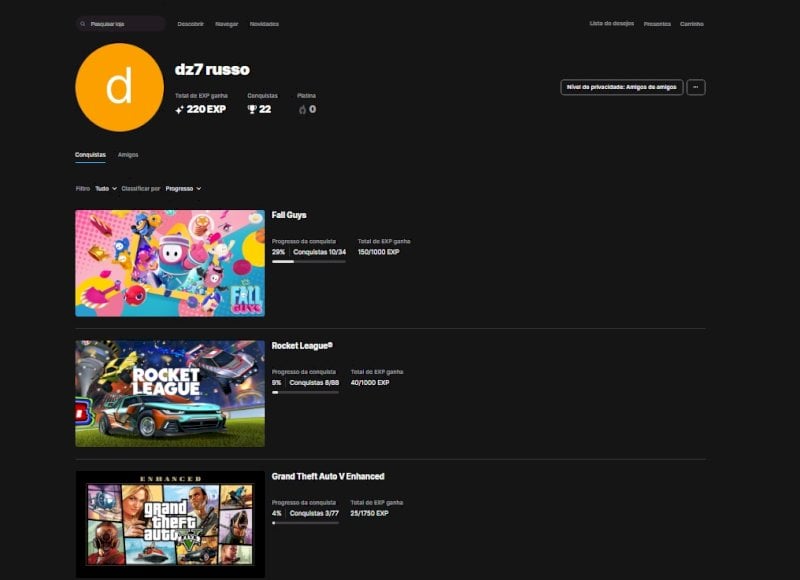Click the trophy conquistas icon

click(x=252, y=109)
